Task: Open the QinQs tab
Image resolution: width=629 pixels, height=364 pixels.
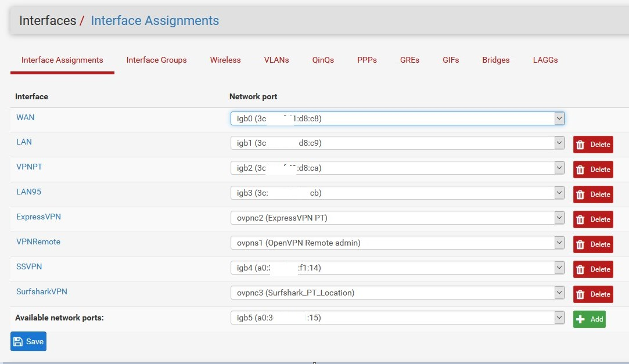Action: [x=323, y=60]
